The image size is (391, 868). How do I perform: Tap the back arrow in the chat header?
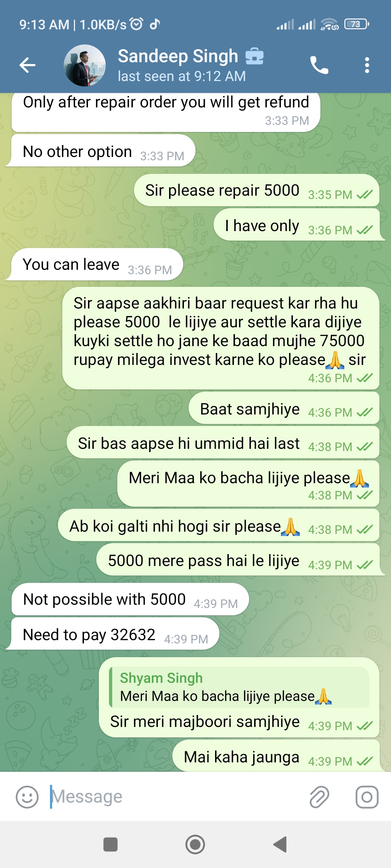point(28,65)
